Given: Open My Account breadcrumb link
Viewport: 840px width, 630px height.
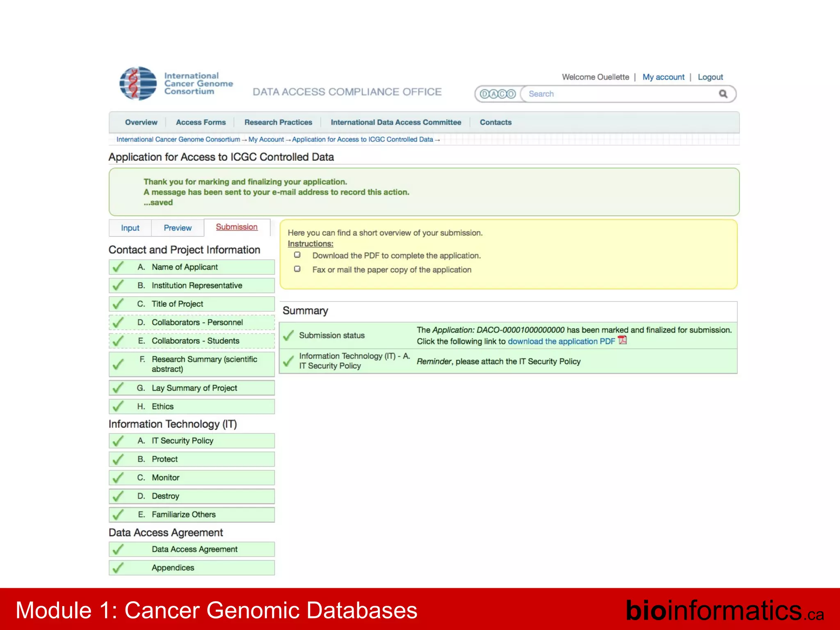Looking at the screenshot, I should coord(266,139).
